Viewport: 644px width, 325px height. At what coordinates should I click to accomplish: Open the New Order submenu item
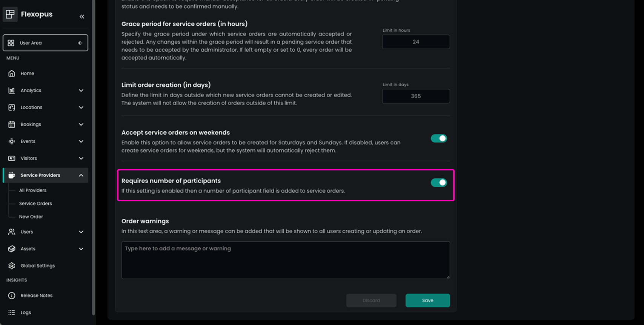(31, 217)
